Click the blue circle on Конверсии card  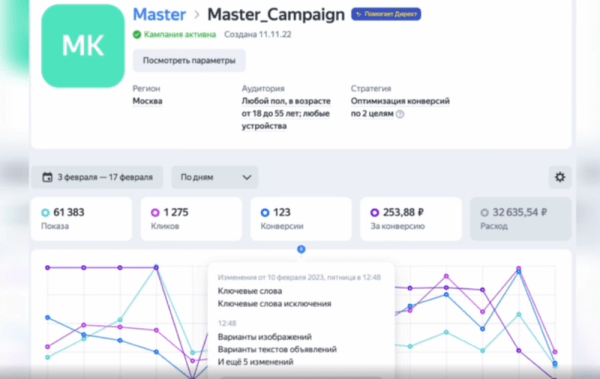click(265, 212)
